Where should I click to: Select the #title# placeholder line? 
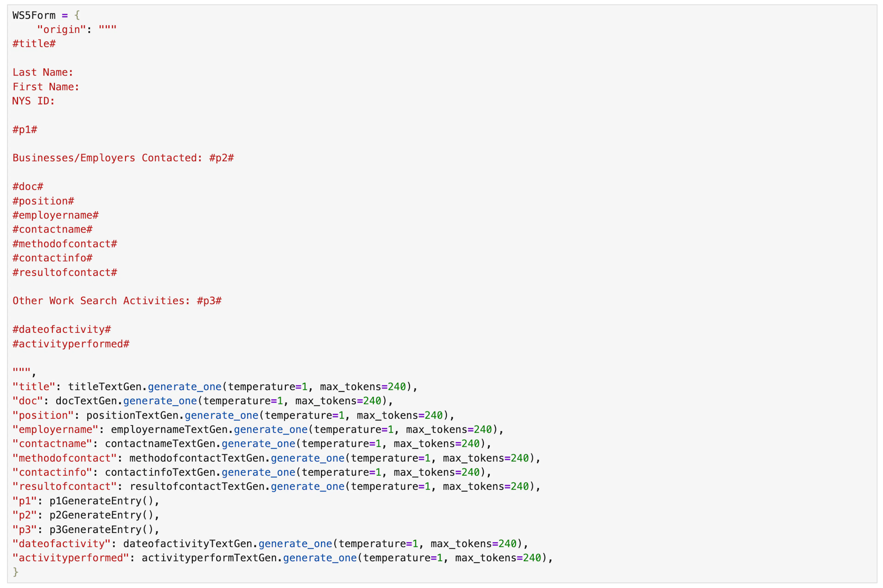[34, 44]
